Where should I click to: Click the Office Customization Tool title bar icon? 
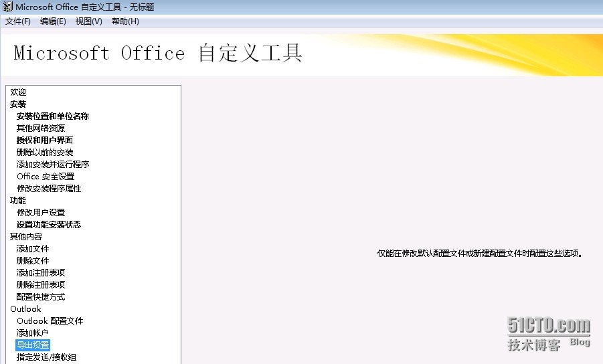coord(7,7)
